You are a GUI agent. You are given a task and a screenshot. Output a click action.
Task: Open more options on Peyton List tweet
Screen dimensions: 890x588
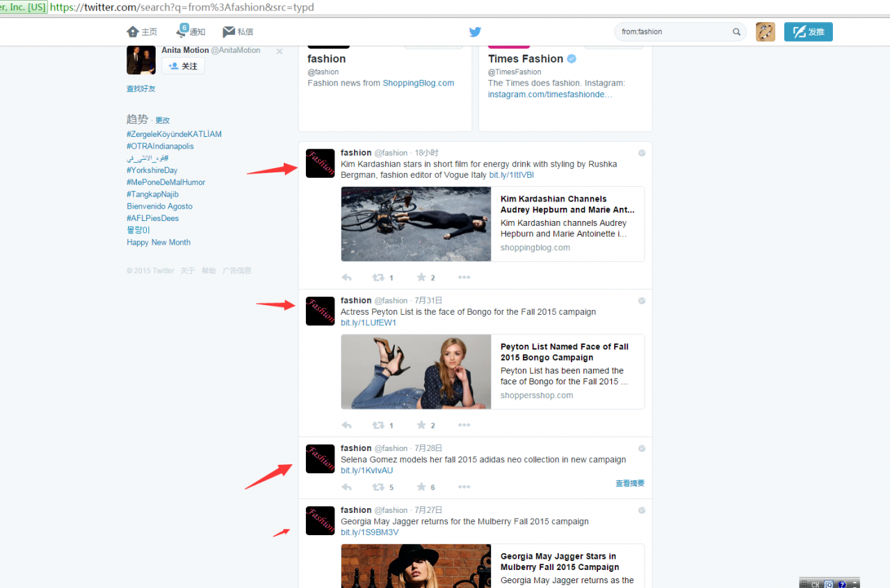click(464, 425)
